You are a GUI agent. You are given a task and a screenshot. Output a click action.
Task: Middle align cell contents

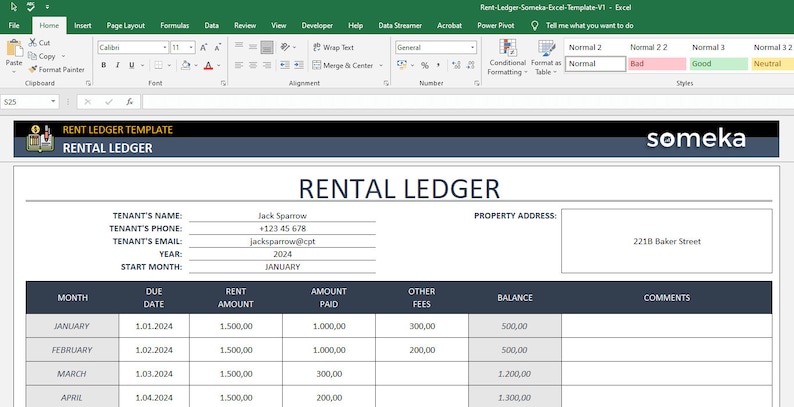(253, 47)
